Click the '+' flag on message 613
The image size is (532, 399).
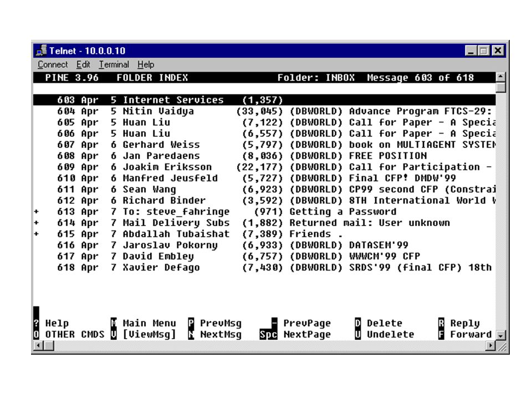click(37, 212)
